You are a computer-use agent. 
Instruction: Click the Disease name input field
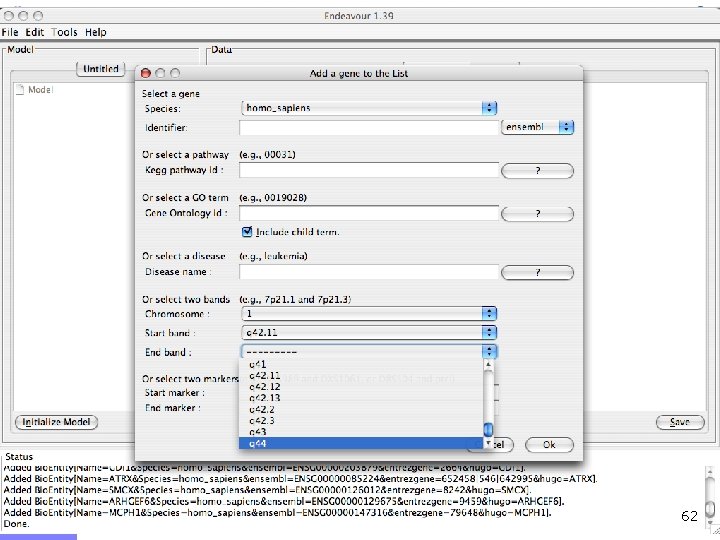click(x=369, y=272)
